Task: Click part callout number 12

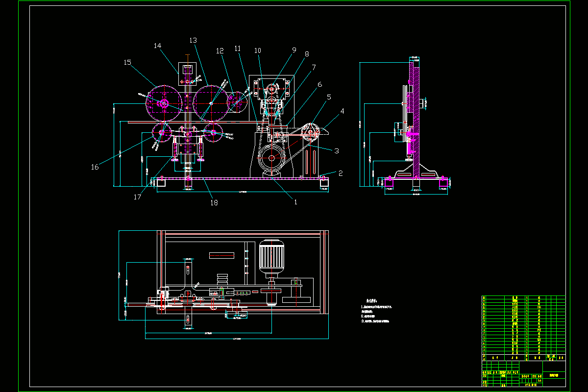Action: click(220, 50)
